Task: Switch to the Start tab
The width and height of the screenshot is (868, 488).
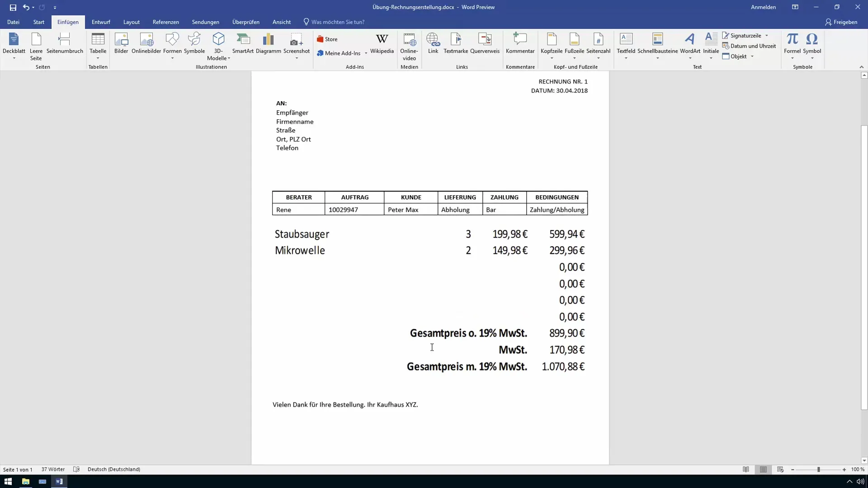Action: coord(39,22)
